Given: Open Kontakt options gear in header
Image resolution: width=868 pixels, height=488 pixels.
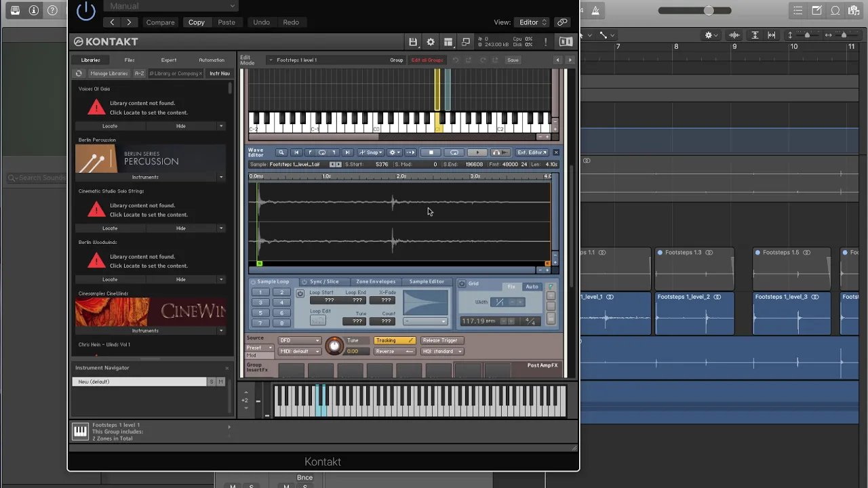Looking at the screenshot, I should [431, 42].
